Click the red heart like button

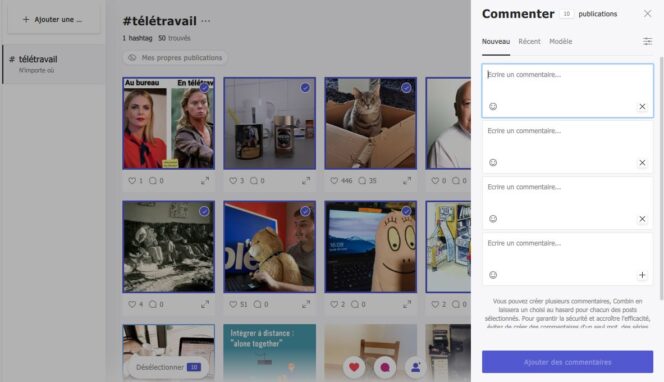click(354, 367)
